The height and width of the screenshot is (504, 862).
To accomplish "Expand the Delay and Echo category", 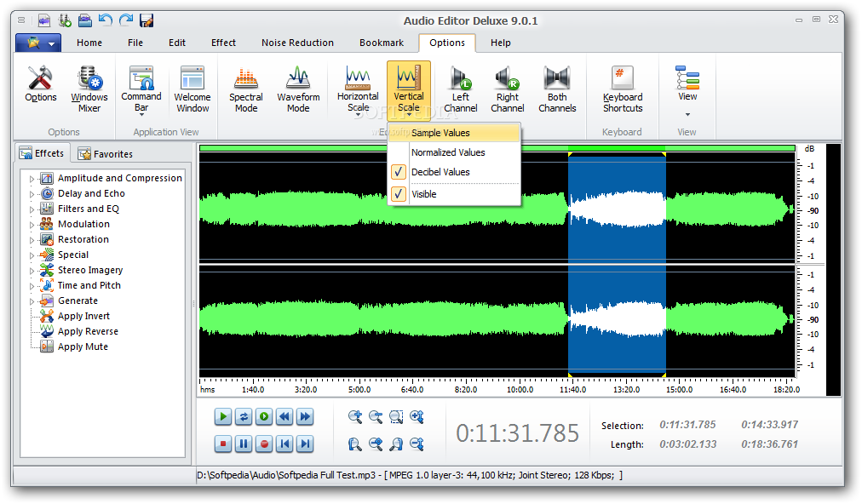I will coord(32,194).
